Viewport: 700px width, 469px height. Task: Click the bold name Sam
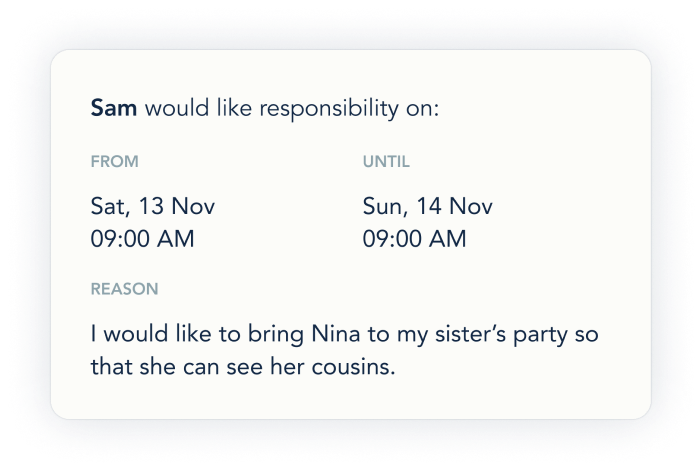tap(114, 108)
